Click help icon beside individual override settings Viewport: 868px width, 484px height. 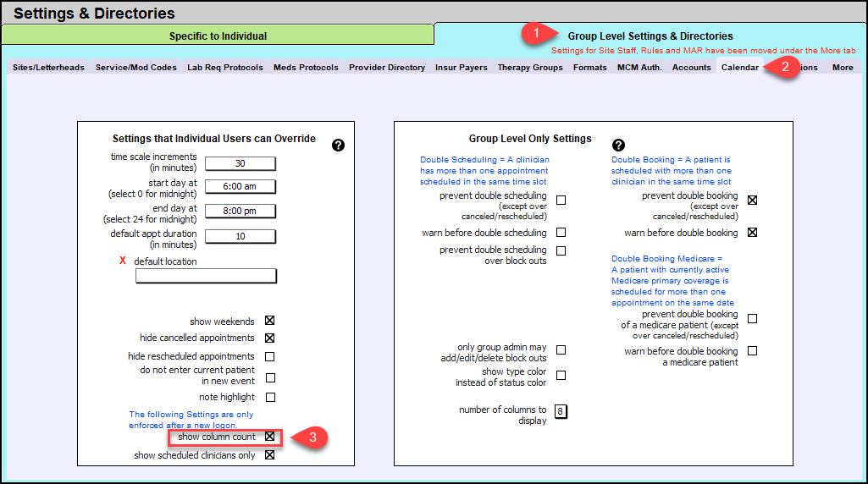338,146
